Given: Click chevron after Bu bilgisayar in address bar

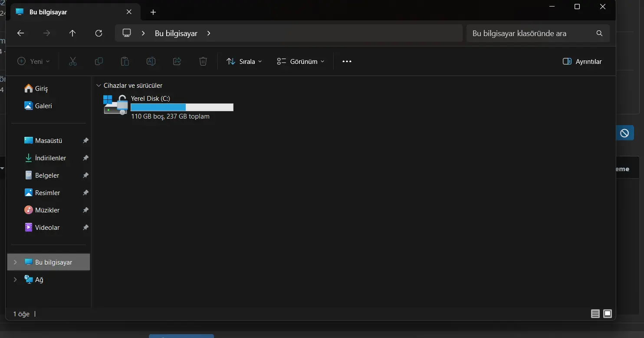Looking at the screenshot, I should point(209,33).
